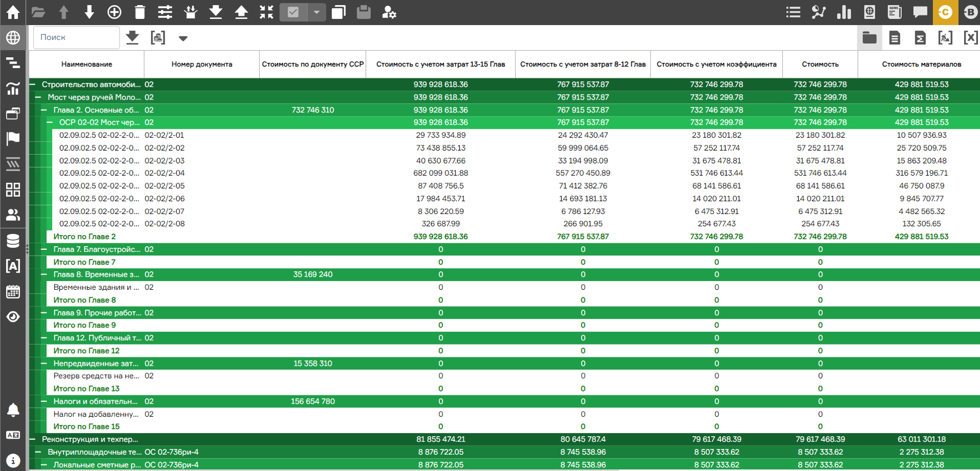Switch to the B mode button
The height and width of the screenshot is (471, 980).
pyautogui.click(x=970, y=12)
